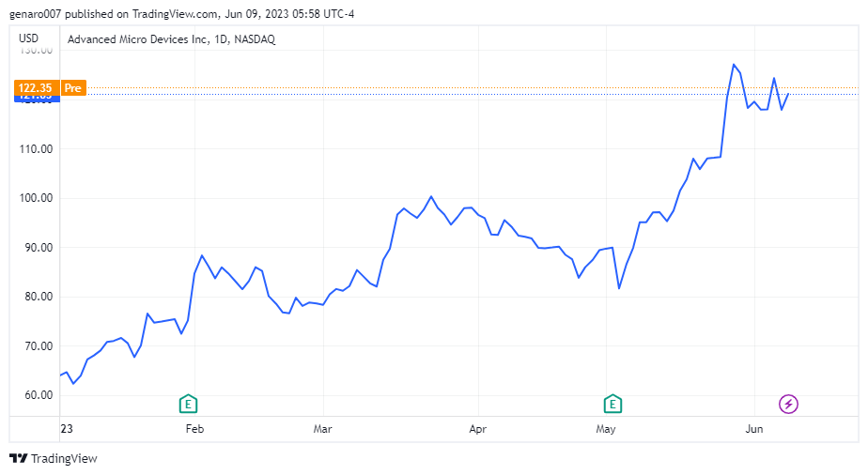The height and width of the screenshot is (475, 868).
Task: Click the February earnings E marker
Action: [x=188, y=405]
